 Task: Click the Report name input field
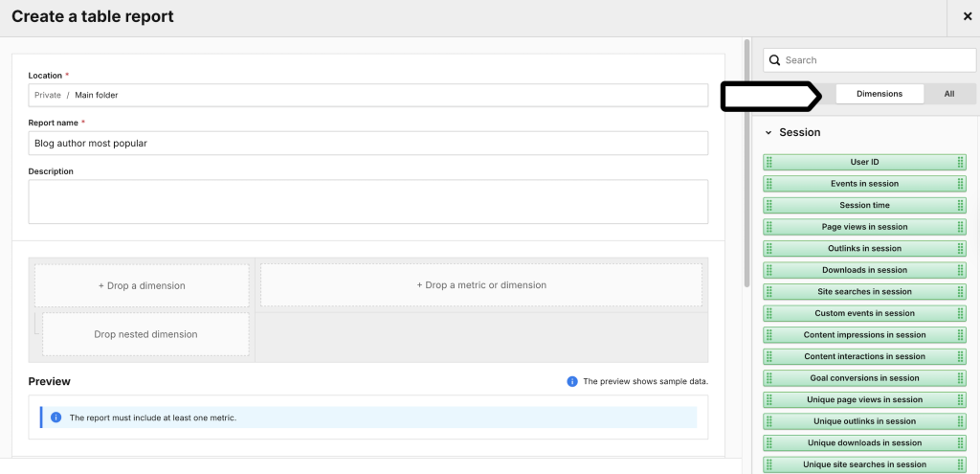pyautogui.click(x=368, y=144)
